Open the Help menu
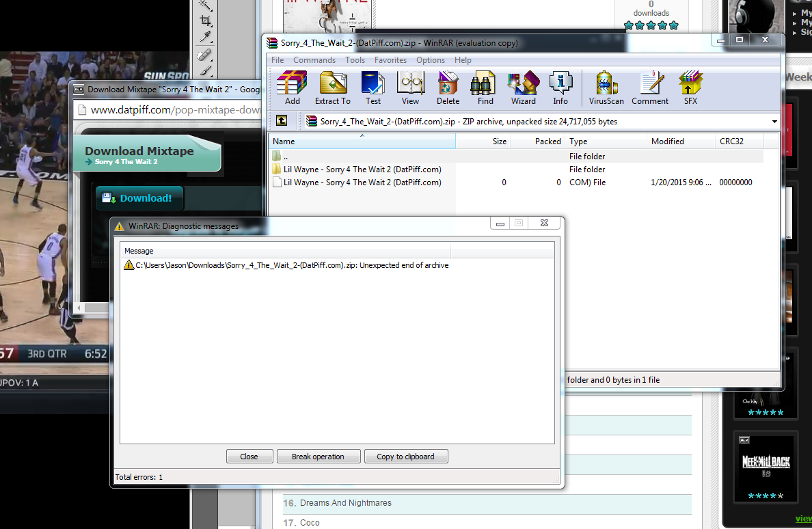The width and height of the screenshot is (812, 529). tap(463, 60)
